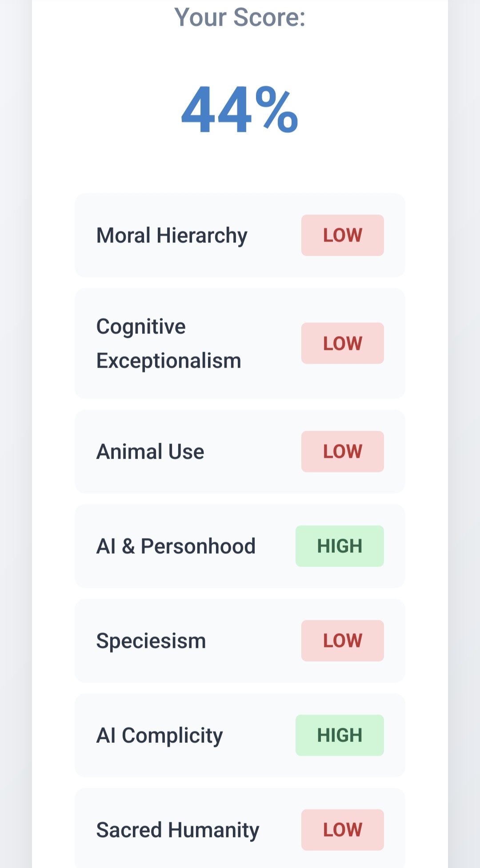Click the word "Sacred" in the last row
The width and height of the screenshot is (480, 868).
(129, 830)
